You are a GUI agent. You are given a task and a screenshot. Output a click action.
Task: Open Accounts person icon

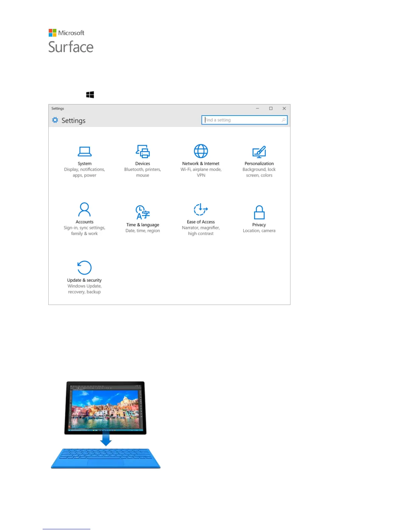84,209
